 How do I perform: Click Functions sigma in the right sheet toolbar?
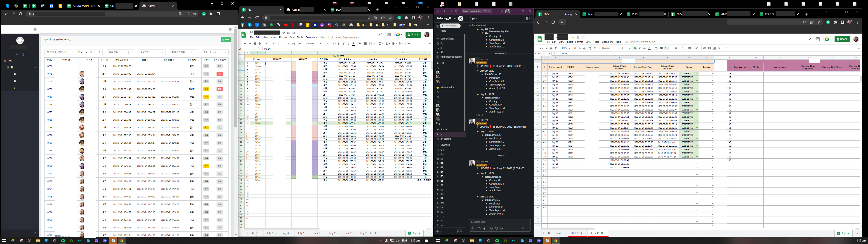(x=727, y=48)
